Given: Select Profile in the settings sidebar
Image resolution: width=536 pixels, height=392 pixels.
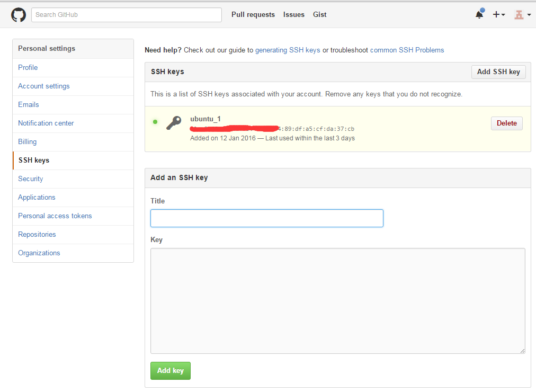Looking at the screenshot, I should (x=28, y=68).
